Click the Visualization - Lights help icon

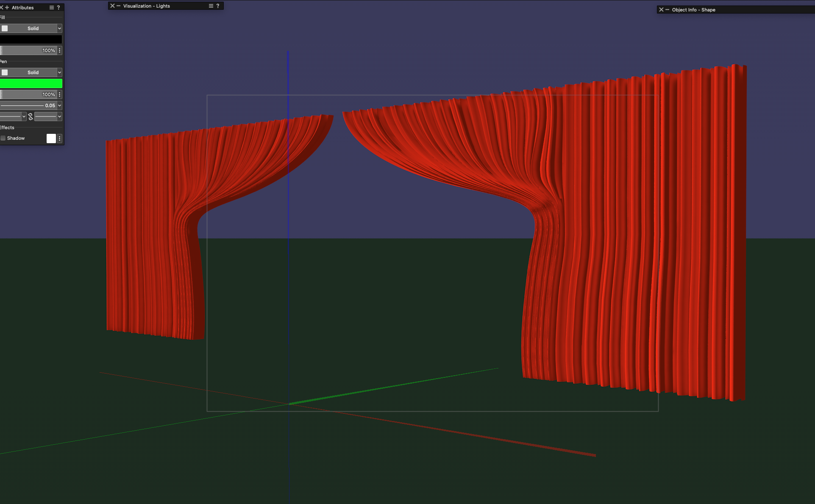tap(218, 6)
